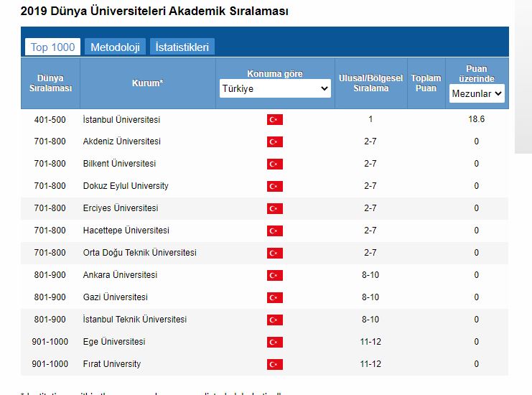Select Dokuz Eylul University
The height and width of the screenshot is (395, 532).
tap(126, 186)
